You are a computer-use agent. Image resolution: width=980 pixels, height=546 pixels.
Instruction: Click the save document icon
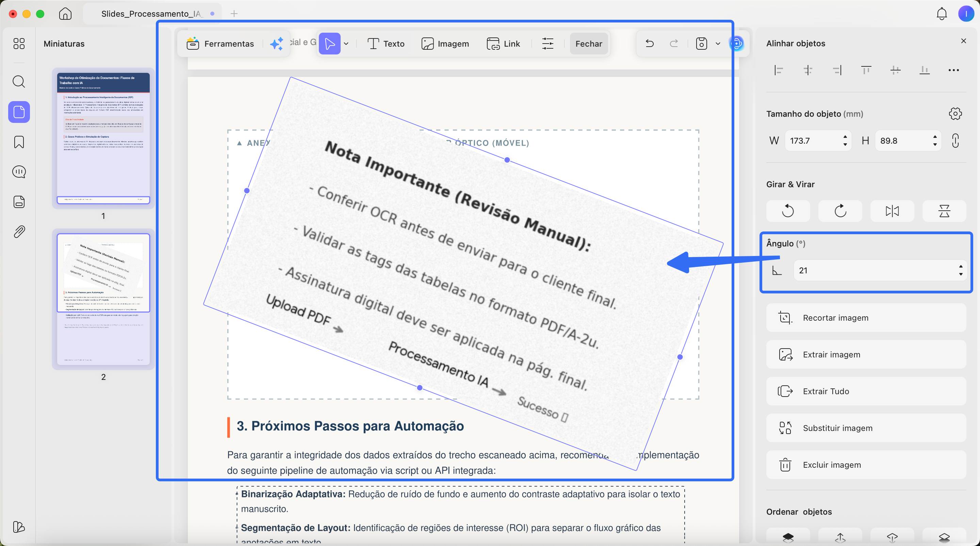click(x=701, y=44)
